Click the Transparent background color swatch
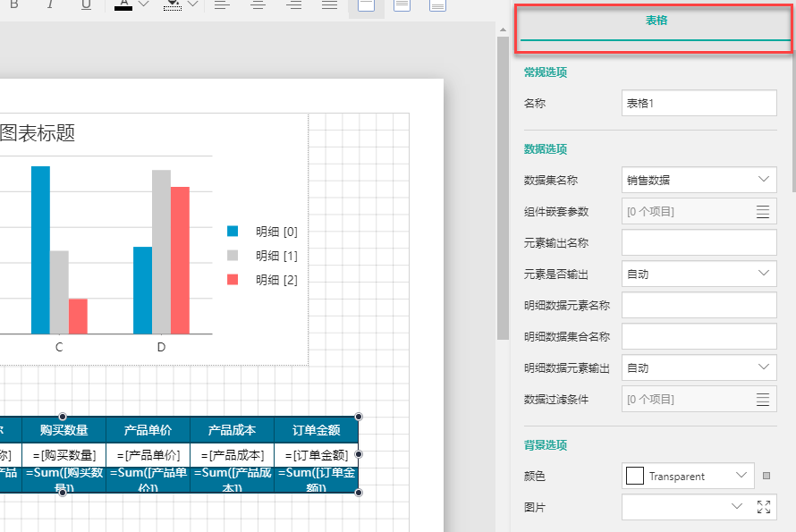 click(635, 477)
